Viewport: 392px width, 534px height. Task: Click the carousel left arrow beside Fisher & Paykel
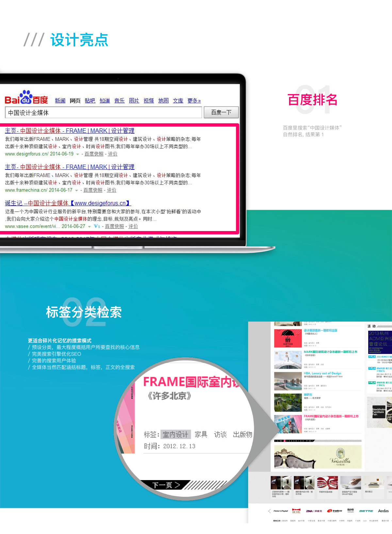269,511
